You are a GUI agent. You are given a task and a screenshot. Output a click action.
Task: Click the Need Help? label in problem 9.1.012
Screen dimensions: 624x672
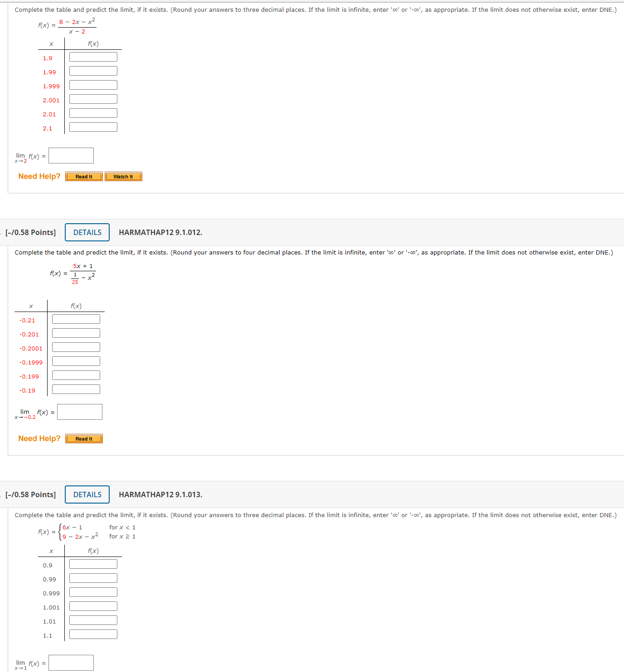click(39, 438)
